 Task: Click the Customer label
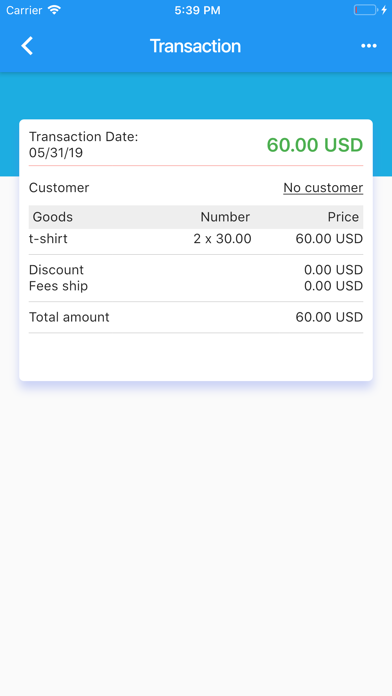59,188
